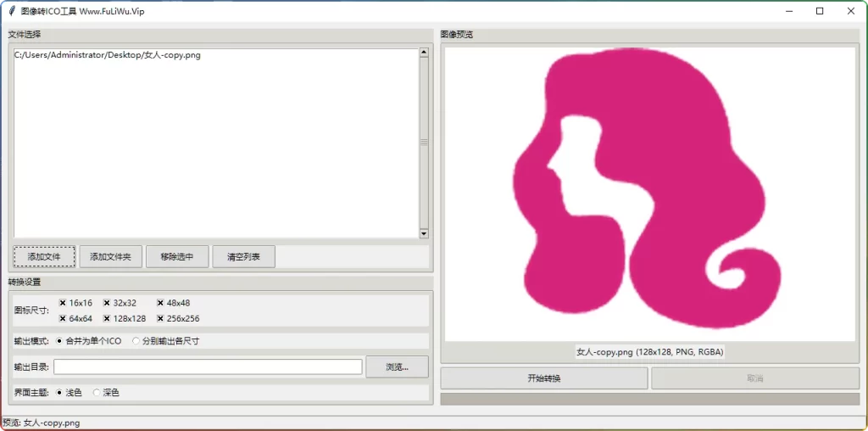Click the preview caption 女人-copy.png (128x128, PNG, RGBA)
Viewport: 868px width, 431px height.
click(x=650, y=352)
